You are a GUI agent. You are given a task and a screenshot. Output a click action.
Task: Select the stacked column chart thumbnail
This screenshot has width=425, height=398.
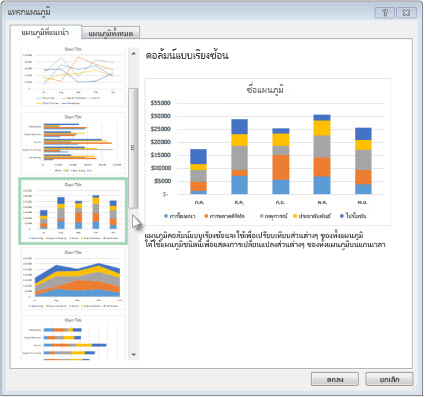click(73, 211)
